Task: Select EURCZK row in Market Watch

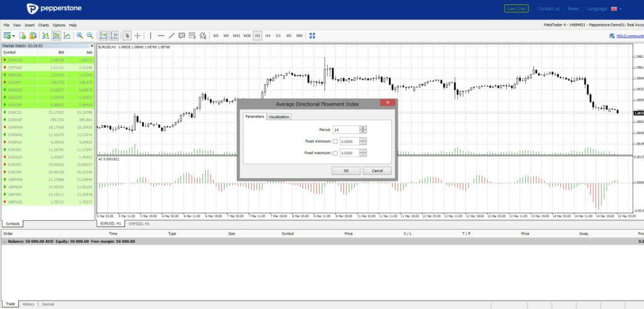Action: point(48,112)
